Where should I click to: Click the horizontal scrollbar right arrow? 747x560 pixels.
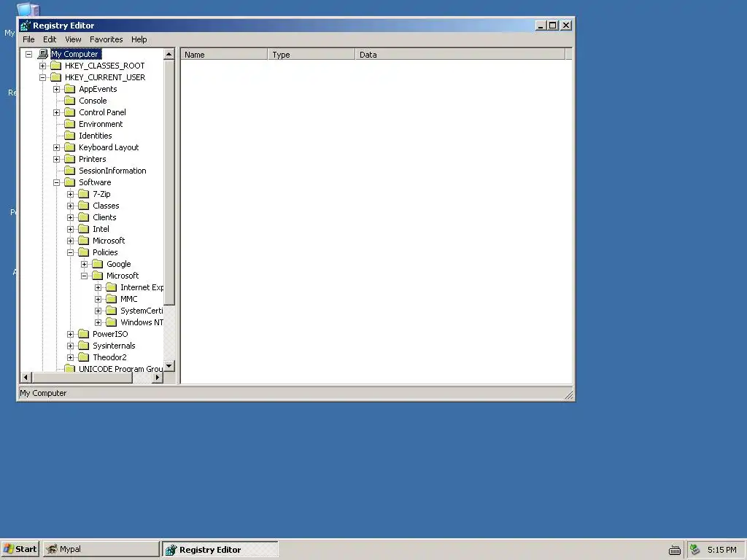158,378
